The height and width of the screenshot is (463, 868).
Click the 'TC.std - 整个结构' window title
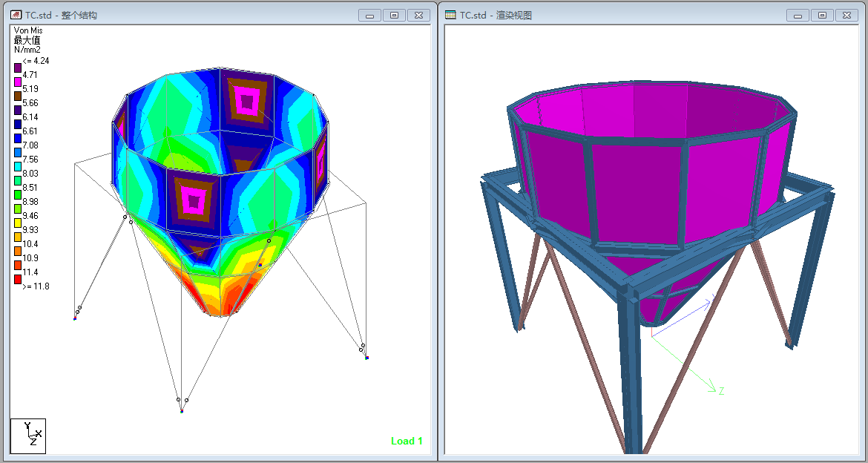(x=61, y=16)
